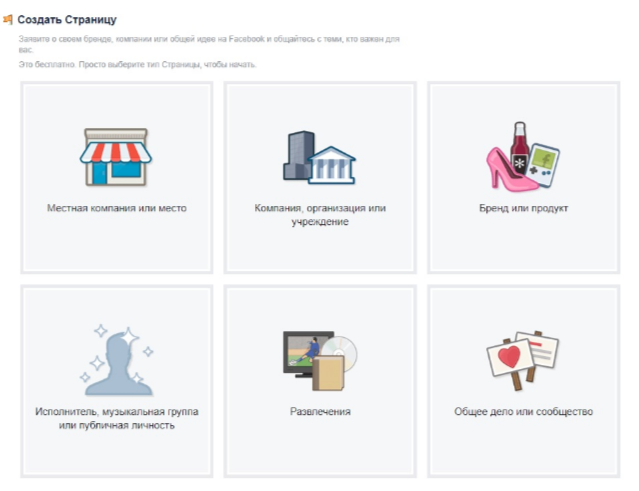Click the CD disc in entertainment icon
The image size is (639, 491).
pos(340,350)
